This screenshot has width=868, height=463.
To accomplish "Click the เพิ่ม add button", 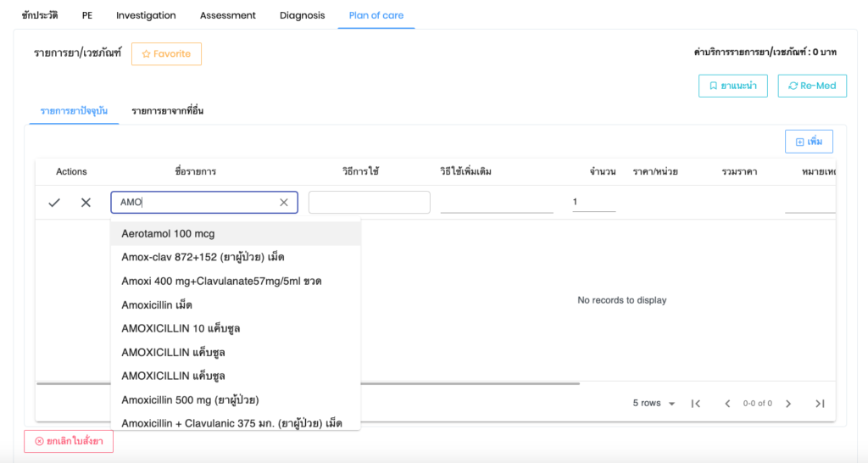I will [809, 141].
